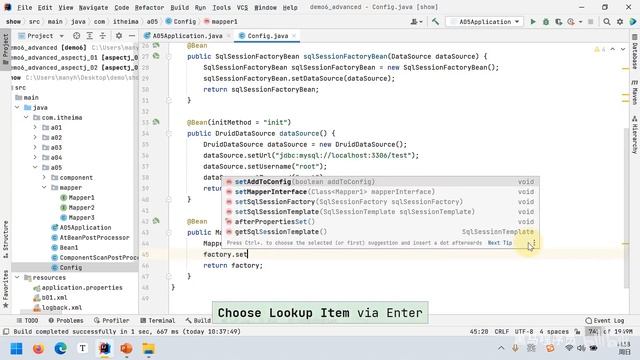Expand the a03 package
This screenshot has height=360, width=640.
35,147
